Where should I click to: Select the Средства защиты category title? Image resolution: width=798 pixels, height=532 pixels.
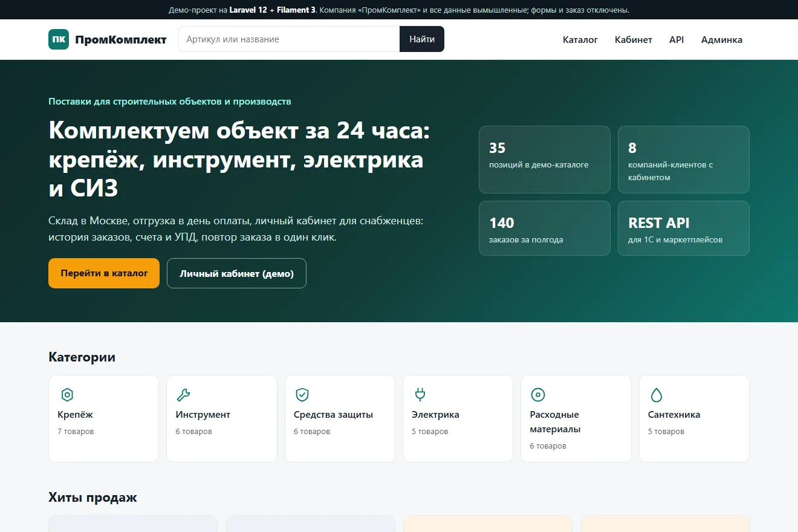pyautogui.click(x=333, y=415)
